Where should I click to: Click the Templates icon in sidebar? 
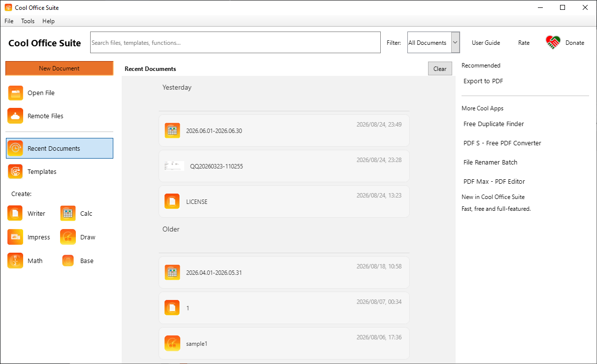pos(15,171)
